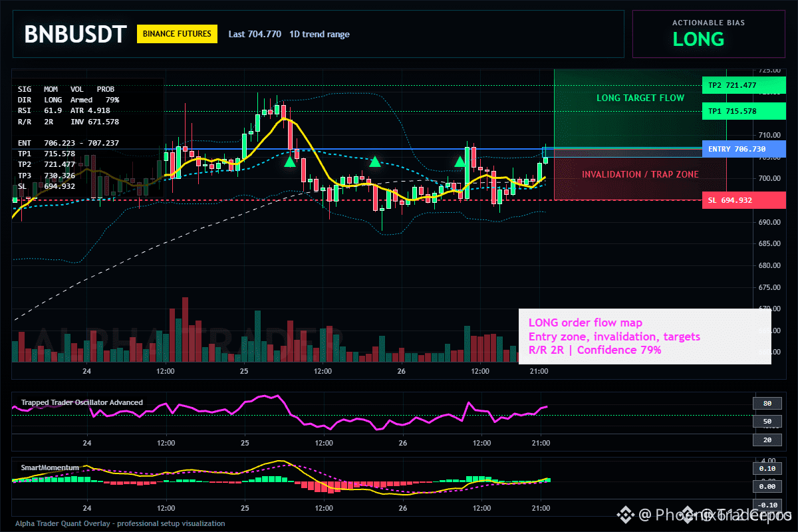The image size is (798, 532).
Task: Click the LONG TARGET FLOW zone label
Action: tap(640, 98)
